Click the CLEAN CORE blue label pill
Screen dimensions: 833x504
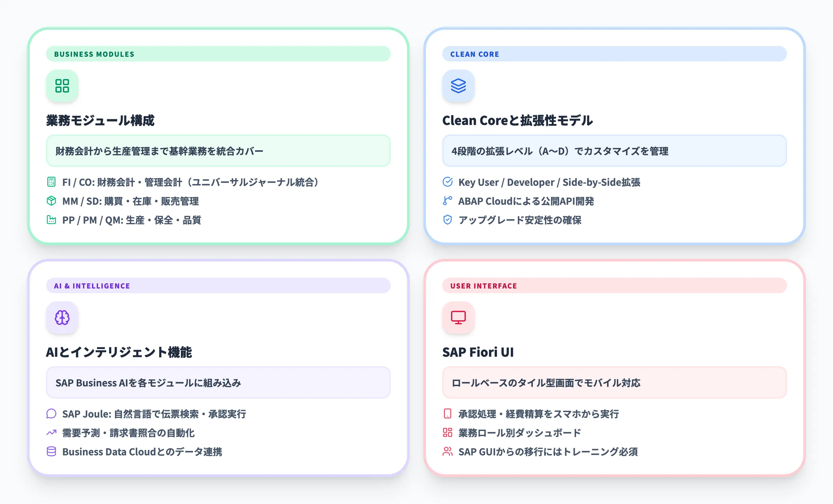coord(614,54)
